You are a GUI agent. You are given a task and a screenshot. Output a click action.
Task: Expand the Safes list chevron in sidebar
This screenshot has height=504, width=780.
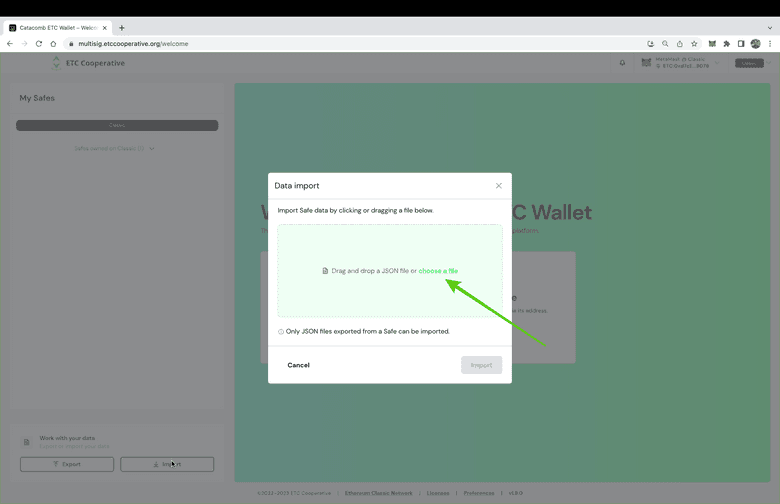coord(152,149)
